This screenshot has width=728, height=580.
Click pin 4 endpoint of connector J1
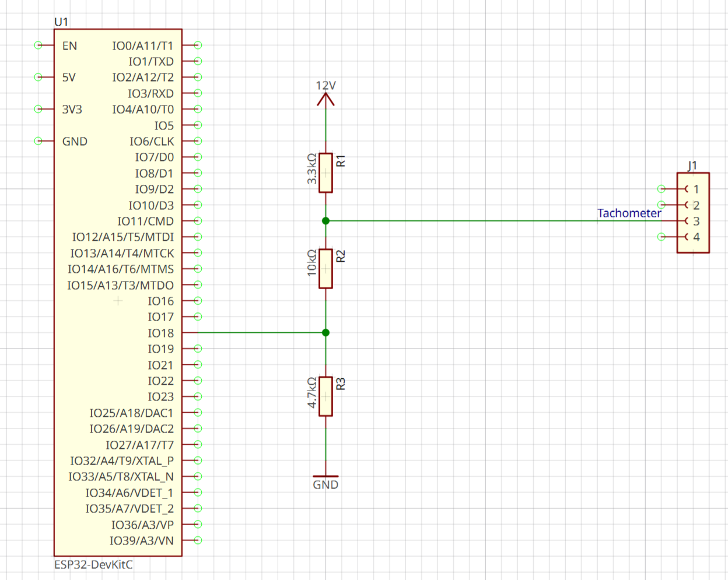(x=661, y=237)
